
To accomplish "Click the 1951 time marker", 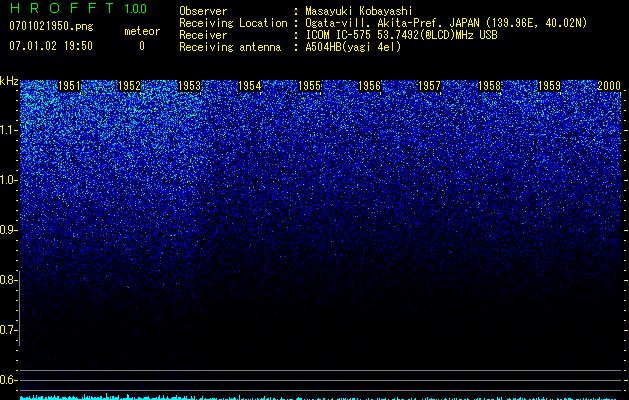I will click(x=69, y=86).
